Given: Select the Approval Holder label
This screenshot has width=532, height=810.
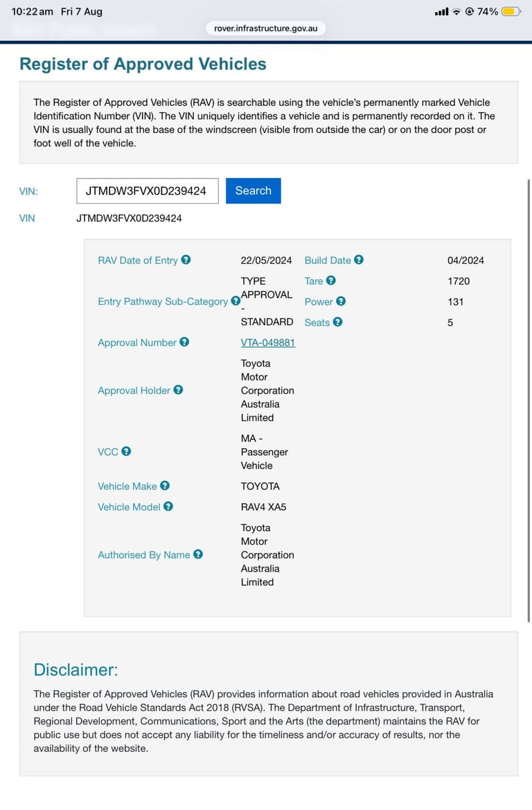Looking at the screenshot, I should point(134,391).
